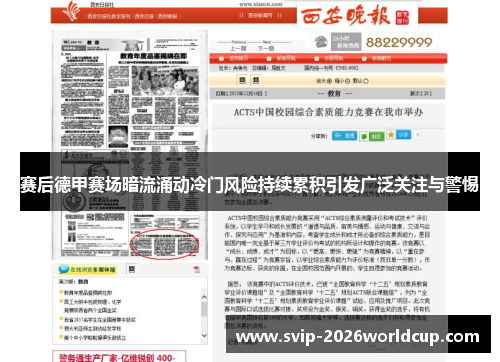Shrink article text with 缩小

(x=342, y=81)
